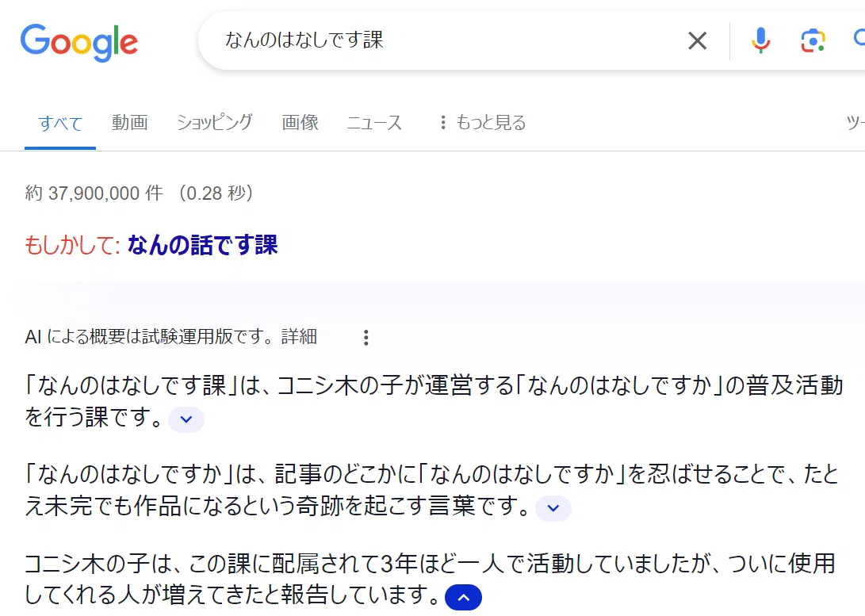Expand the 奇跡を起こす言葉です paragraph chevron
Screen dimensions: 865x616
pos(553,508)
